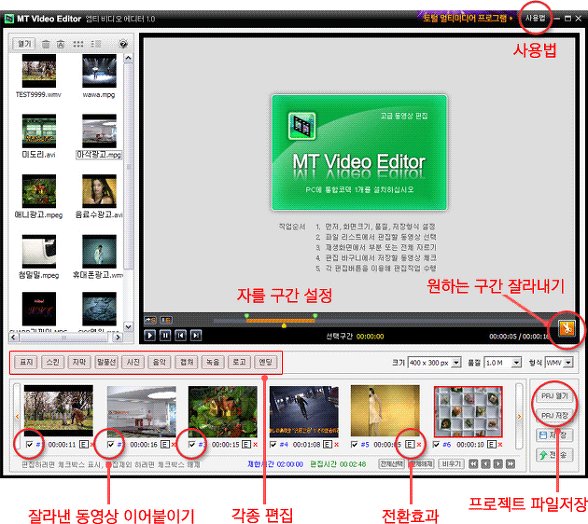This screenshot has height=524, width=588.
Task: Click the green end marker on the timeline
Action: [315, 316]
